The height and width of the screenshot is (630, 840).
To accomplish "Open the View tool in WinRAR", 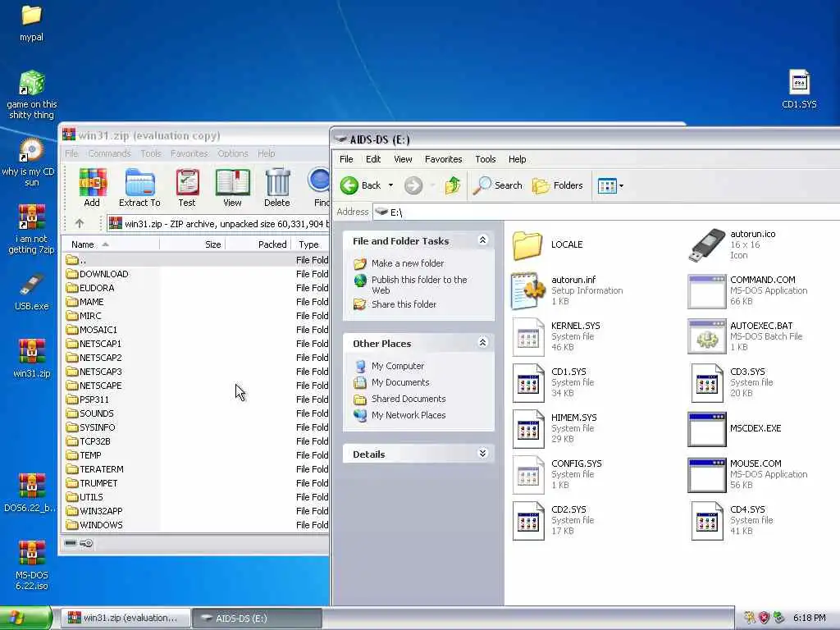I will coord(232,188).
